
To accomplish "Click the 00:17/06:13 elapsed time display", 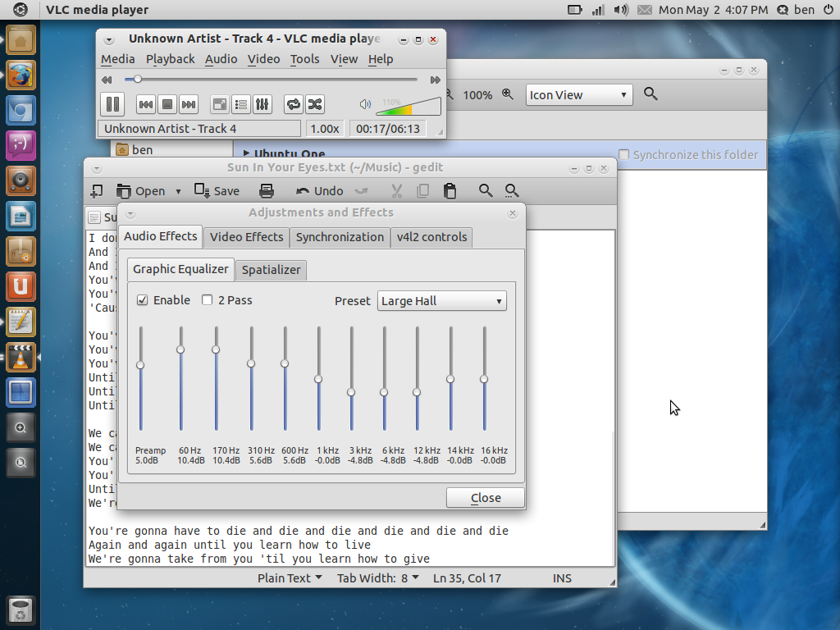I will 388,129.
